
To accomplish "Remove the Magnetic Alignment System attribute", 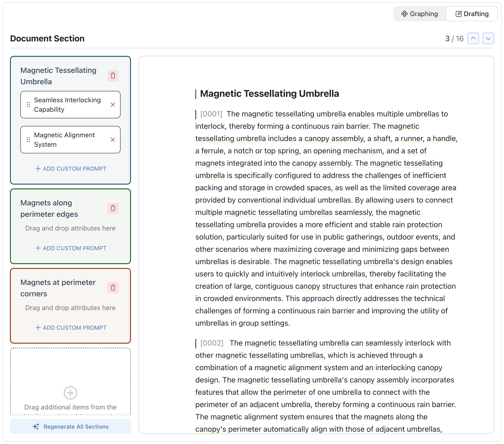I will (113, 140).
